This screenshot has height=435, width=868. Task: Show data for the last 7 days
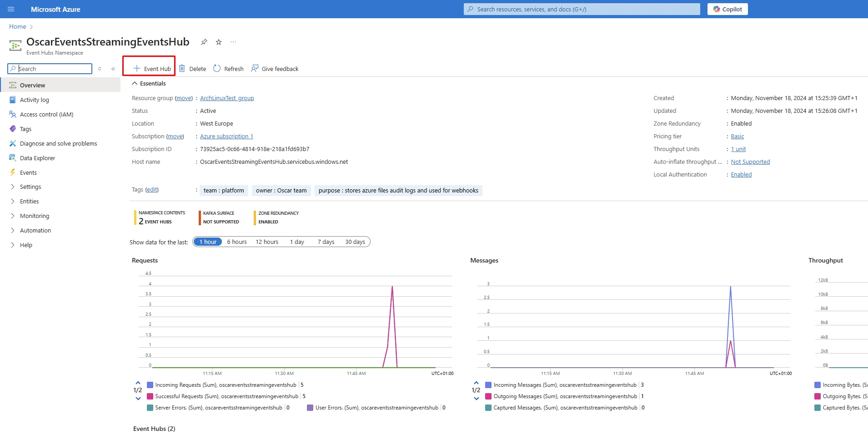pyautogui.click(x=326, y=242)
